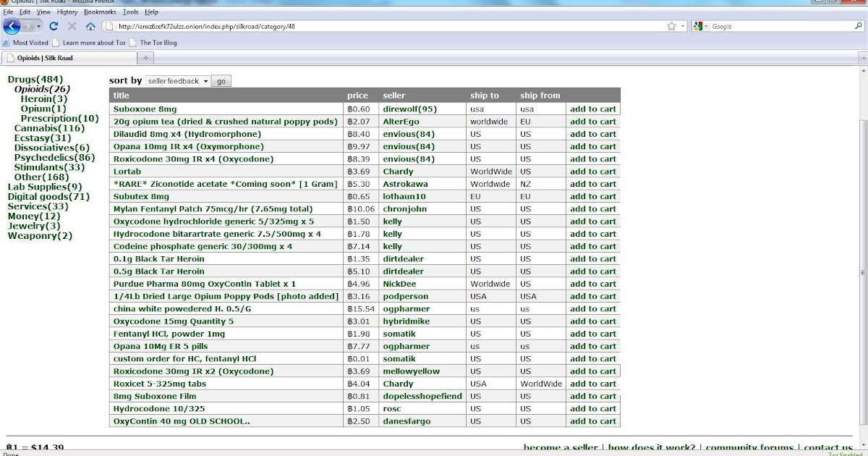Click the go button beside sort
Image resolution: width=868 pixels, height=456 pixels.
click(221, 81)
